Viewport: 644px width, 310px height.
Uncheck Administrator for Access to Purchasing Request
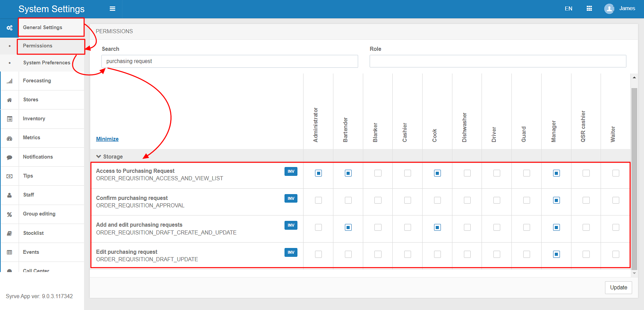pyautogui.click(x=318, y=173)
